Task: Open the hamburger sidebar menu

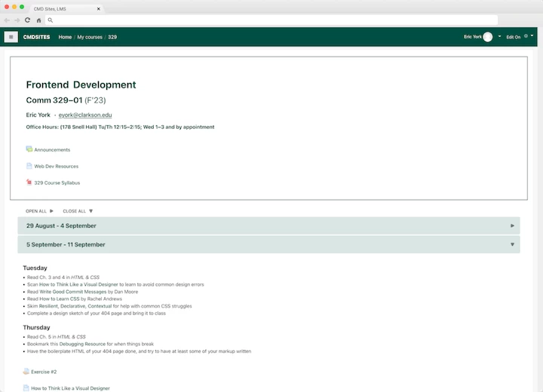Action: [11, 37]
